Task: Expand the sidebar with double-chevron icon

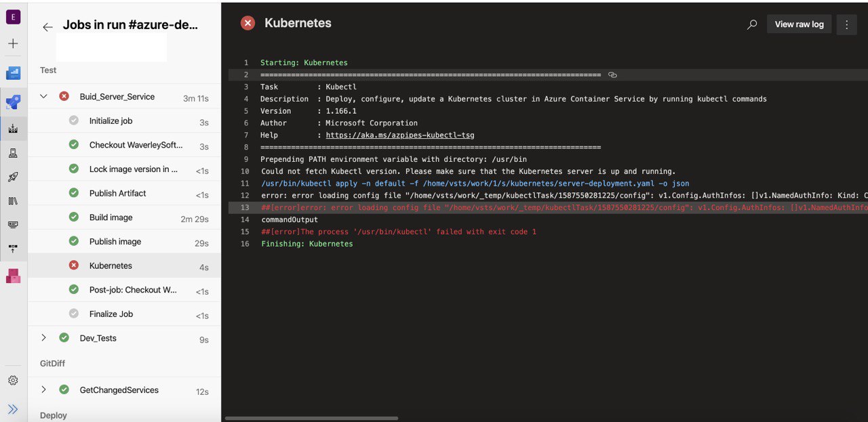Action: [13, 409]
